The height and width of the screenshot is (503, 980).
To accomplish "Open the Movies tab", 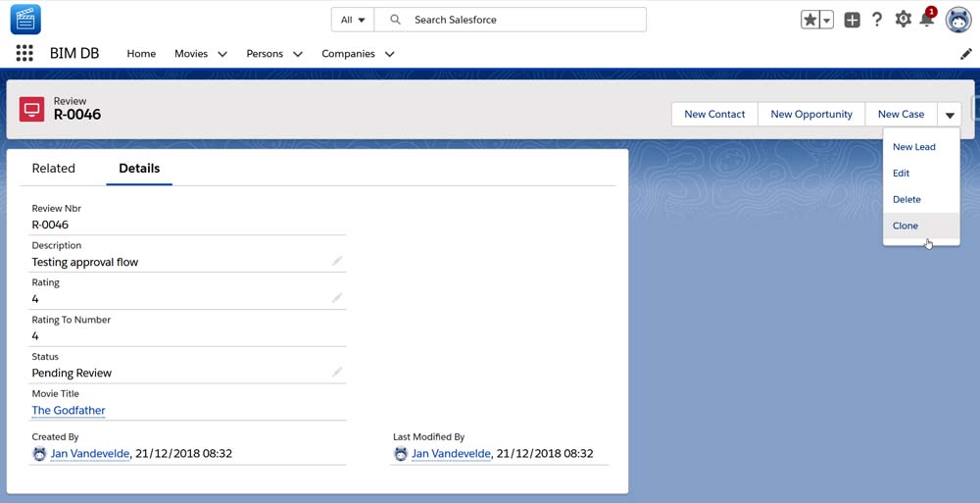I will [191, 54].
